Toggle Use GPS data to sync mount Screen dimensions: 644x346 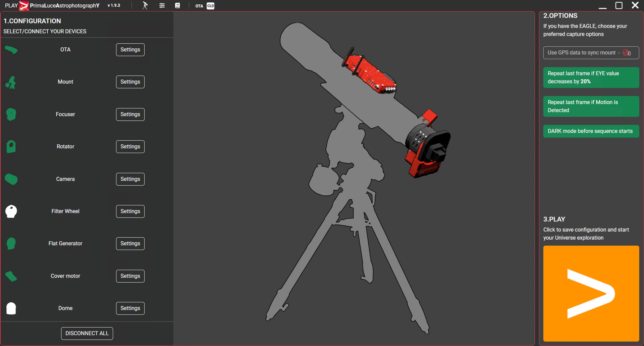(x=591, y=53)
